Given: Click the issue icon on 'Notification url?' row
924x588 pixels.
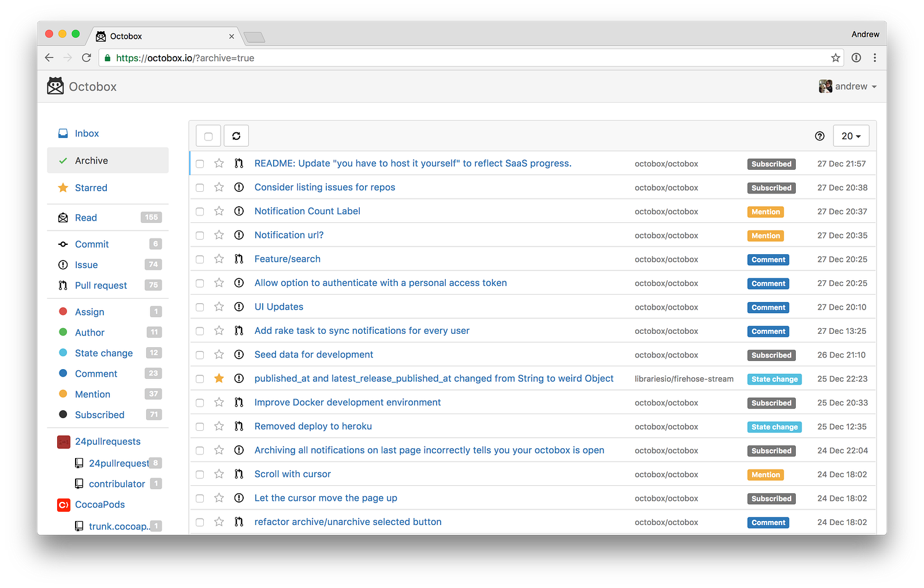Looking at the screenshot, I should tap(239, 235).
